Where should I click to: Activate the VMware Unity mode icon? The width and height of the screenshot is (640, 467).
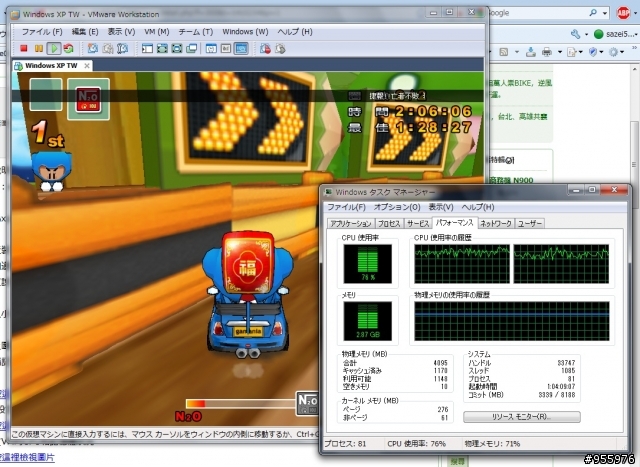pyautogui.click(x=191, y=49)
